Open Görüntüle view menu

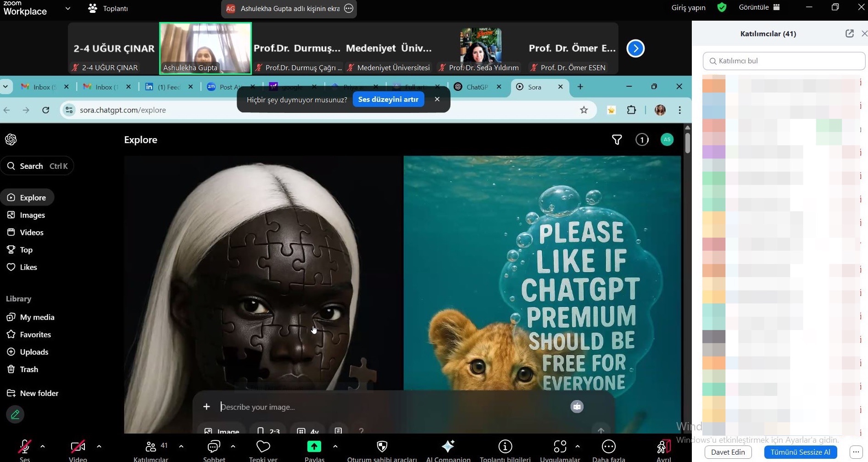[759, 7]
